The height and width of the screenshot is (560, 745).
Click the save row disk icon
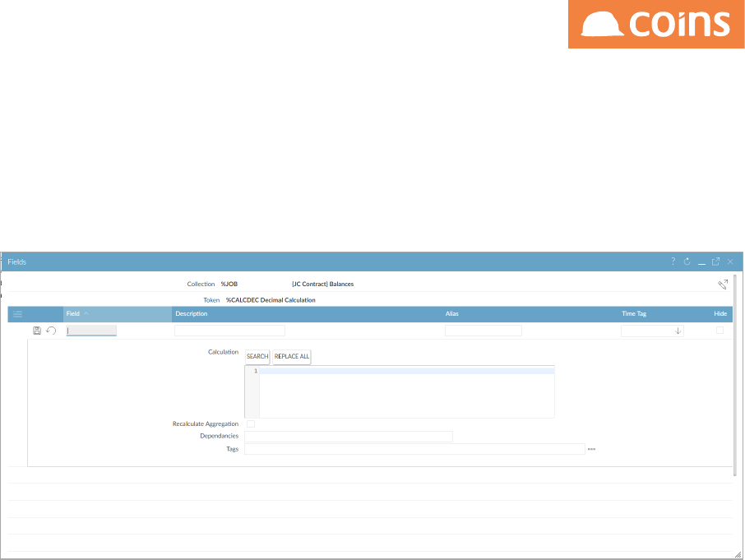coord(36,331)
